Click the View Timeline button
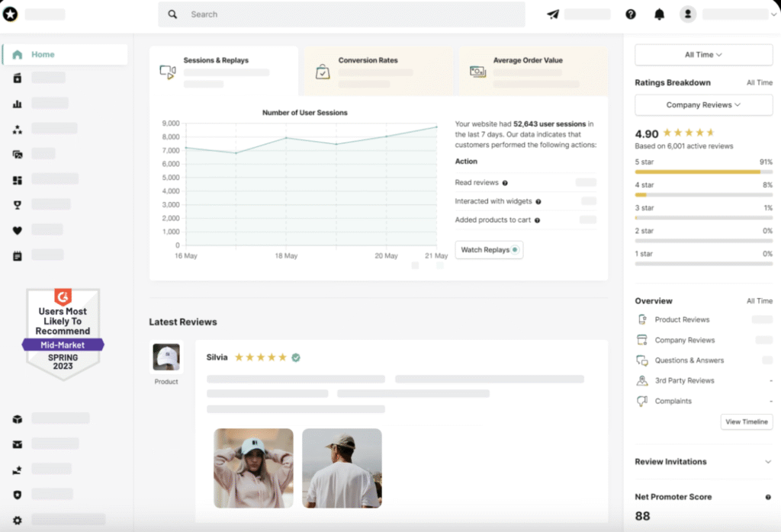 746,421
